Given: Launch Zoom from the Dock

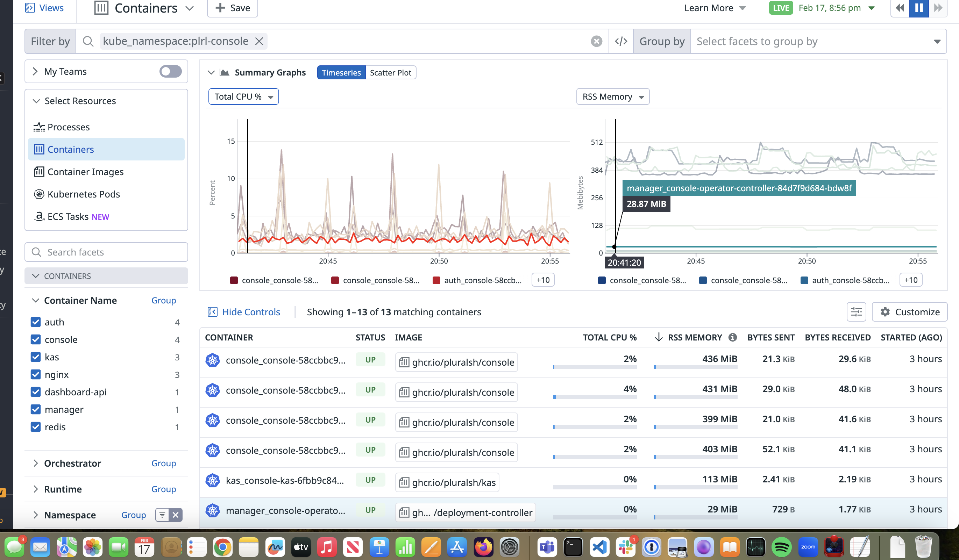Looking at the screenshot, I should tap(808, 547).
